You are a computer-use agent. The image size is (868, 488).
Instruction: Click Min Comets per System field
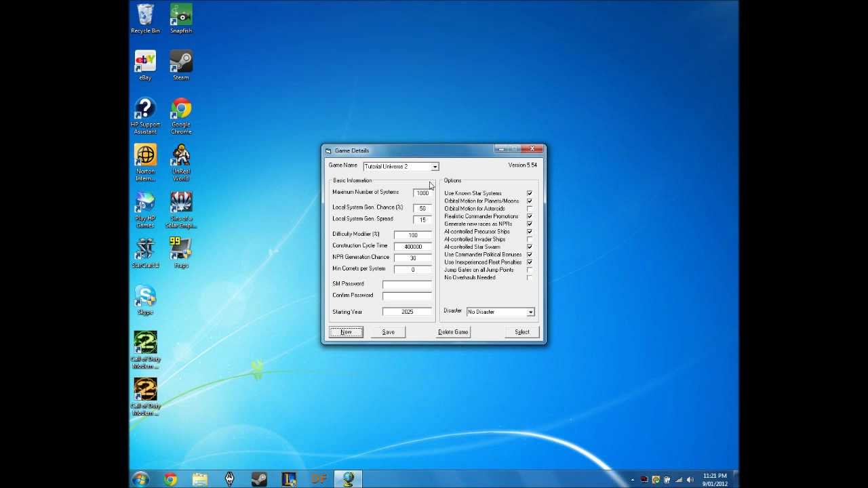(412, 270)
